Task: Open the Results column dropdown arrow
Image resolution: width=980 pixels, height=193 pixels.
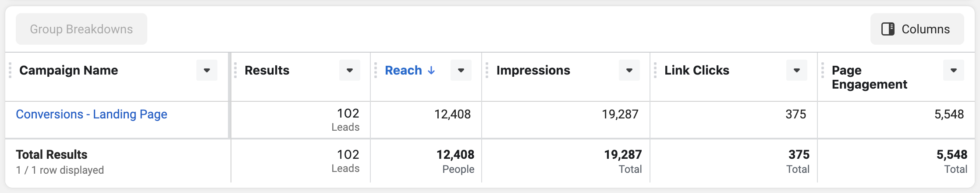Action: pyautogui.click(x=350, y=70)
